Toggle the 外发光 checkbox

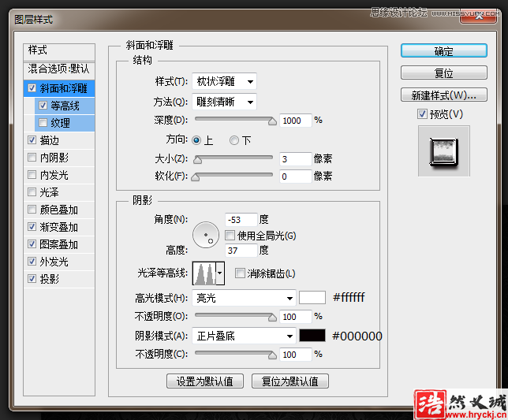tap(32, 262)
